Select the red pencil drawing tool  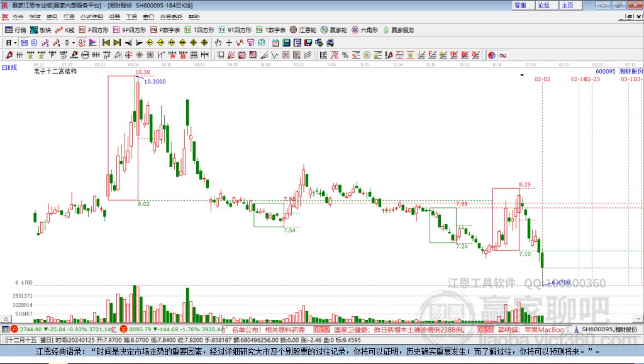click(x=9, y=55)
